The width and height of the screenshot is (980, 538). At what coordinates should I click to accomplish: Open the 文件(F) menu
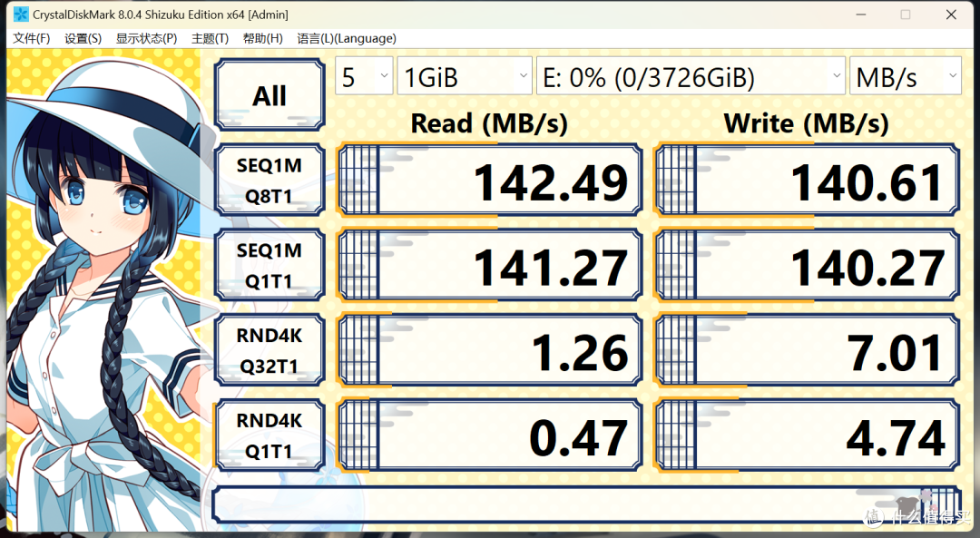(x=31, y=38)
